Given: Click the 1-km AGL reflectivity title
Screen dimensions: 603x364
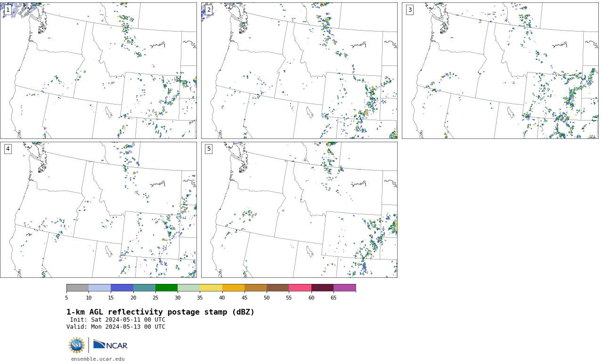Looking at the screenshot, I should pos(160,312).
